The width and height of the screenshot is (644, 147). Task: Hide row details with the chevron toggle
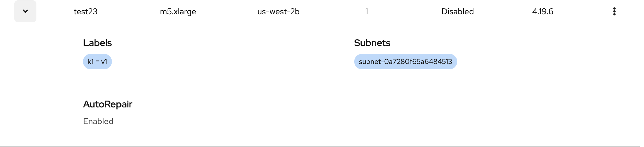(25, 11)
